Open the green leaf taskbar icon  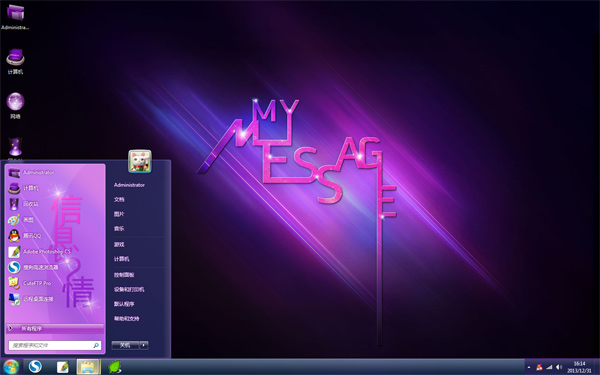click(115, 367)
